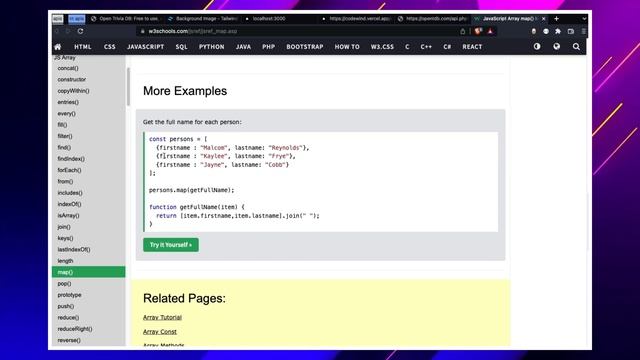Open REACT in the top navigation

[472, 47]
